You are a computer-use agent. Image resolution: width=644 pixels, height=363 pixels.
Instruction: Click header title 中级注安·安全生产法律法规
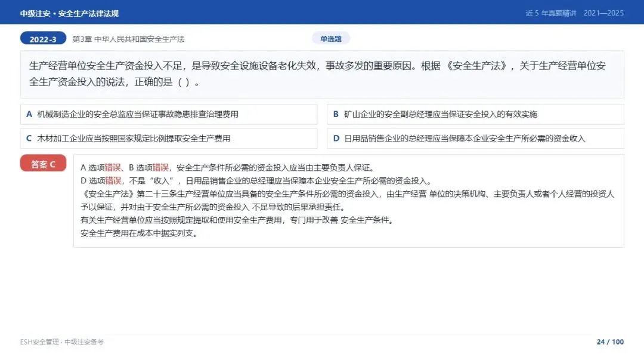click(x=69, y=13)
